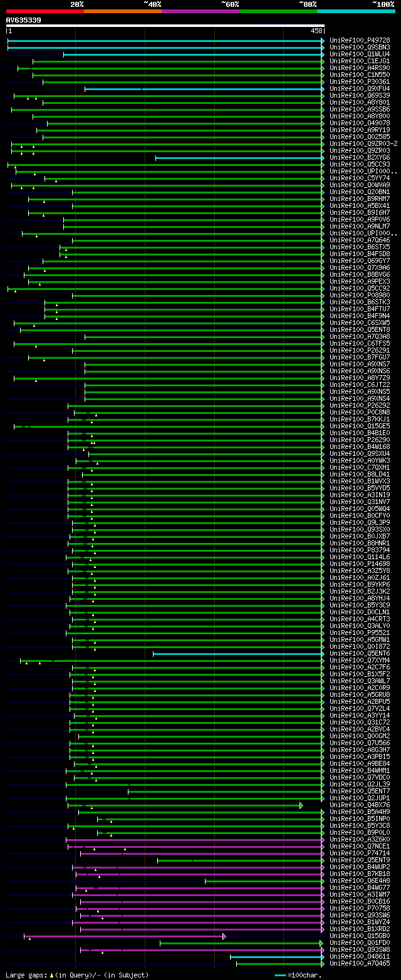The width and height of the screenshot is (401, 980).
Task: Click the UniRef100_A9NLM7 entry
Action: (360, 226)
